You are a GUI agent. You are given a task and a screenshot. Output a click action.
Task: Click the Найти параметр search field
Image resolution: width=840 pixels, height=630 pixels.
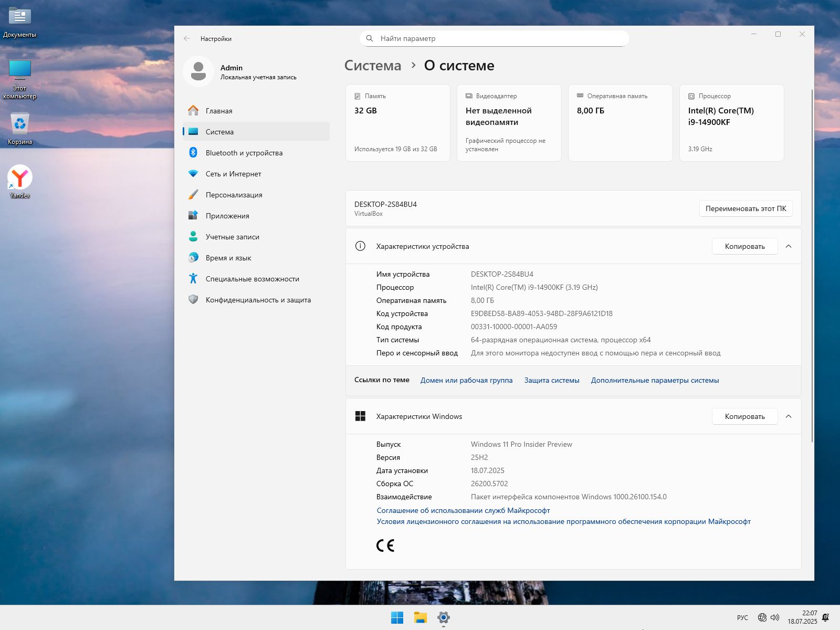pyautogui.click(x=494, y=38)
